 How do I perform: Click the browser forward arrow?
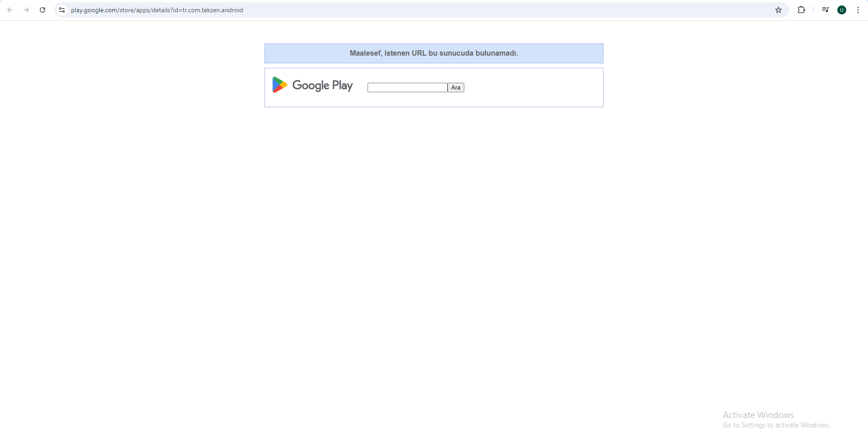[26, 10]
